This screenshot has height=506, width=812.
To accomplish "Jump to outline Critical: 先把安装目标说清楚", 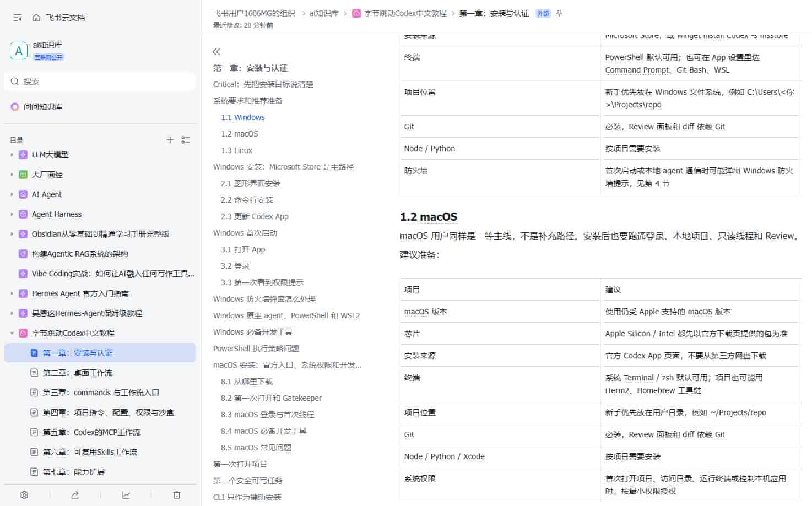I will pos(263,84).
